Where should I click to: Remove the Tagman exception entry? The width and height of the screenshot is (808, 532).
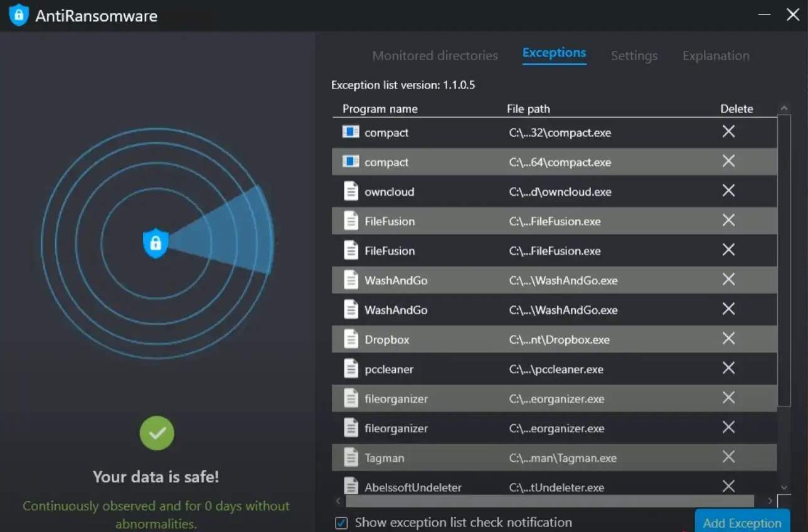[728, 457]
